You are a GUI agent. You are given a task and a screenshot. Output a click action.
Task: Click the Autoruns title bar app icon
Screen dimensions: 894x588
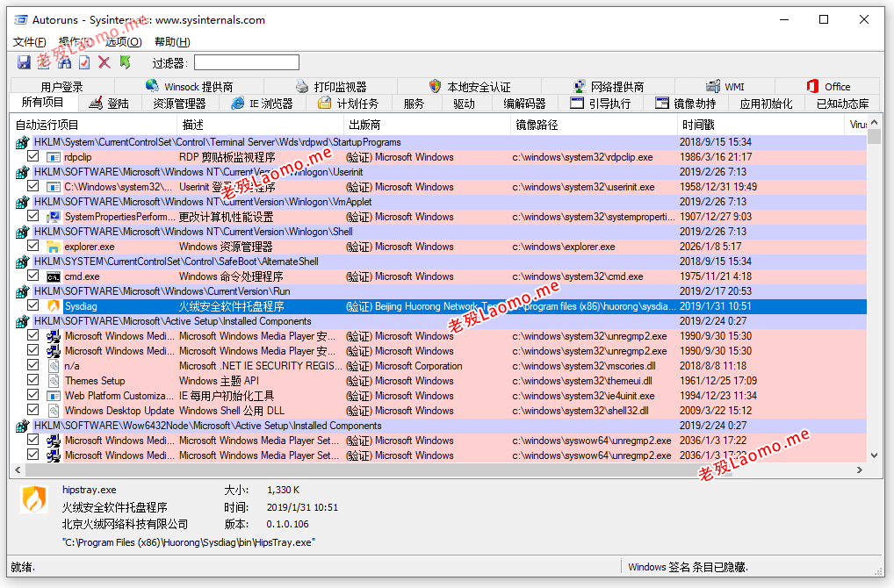pos(21,20)
